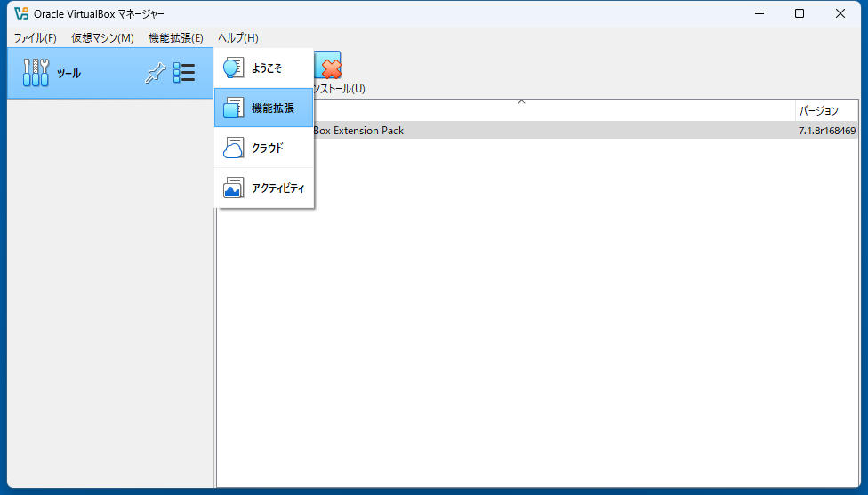Click the クラウド cloud icon
The width and height of the screenshot is (868, 495).
pyautogui.click(x=233, y=148)
